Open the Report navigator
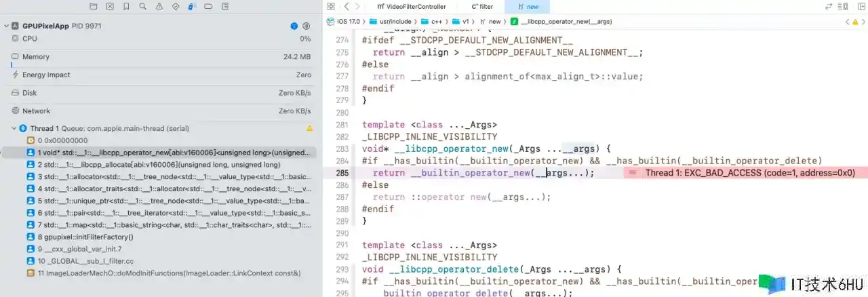The height and width of the screenshot is (297, 868). [224, 7]
